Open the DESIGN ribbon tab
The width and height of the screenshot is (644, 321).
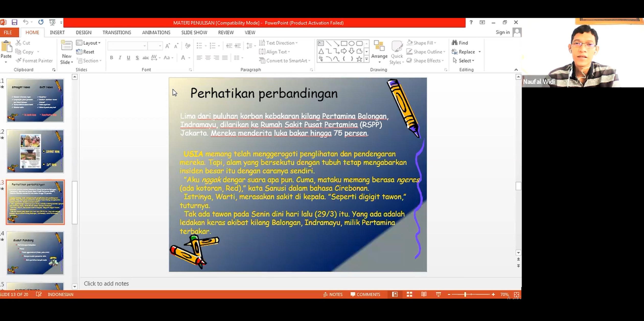click(x=84, y=32)
